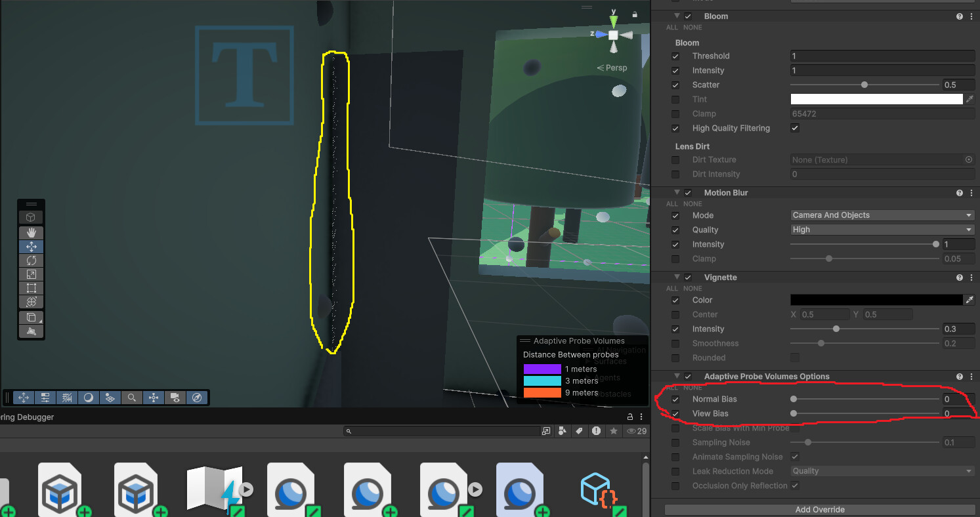Viewport: 980px width, 517px height.
Task: Change the Motion Blur Mode dropdown
Action: tap(882, 215)
